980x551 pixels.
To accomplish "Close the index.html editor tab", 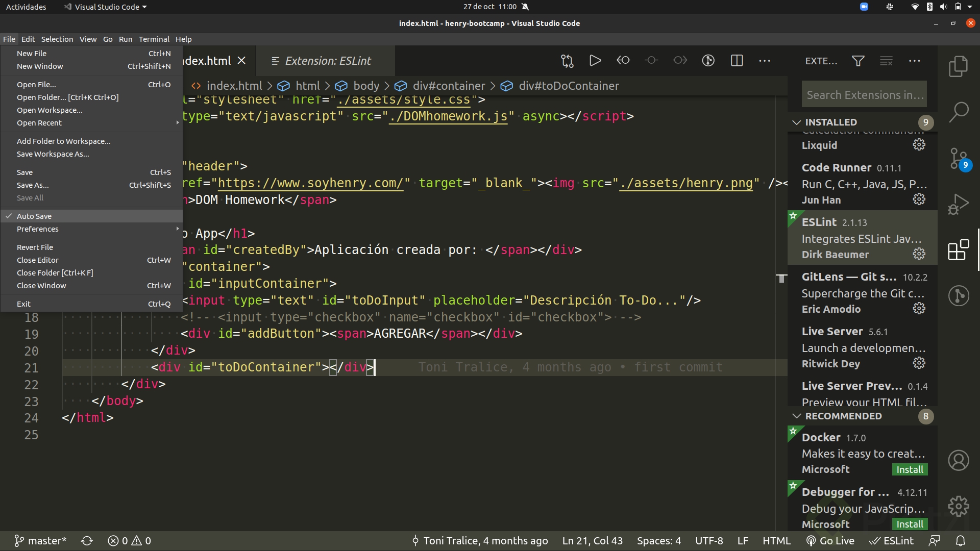I will coord(242,61).
